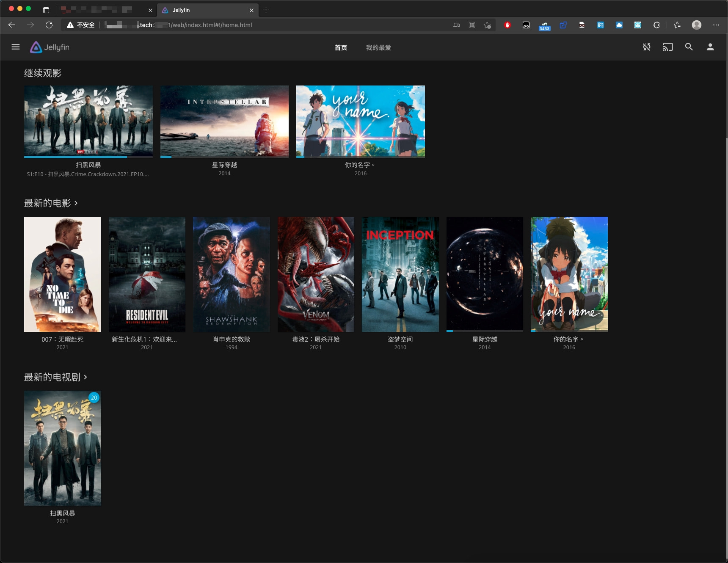Click the cast to device icon

click(668, 47)
